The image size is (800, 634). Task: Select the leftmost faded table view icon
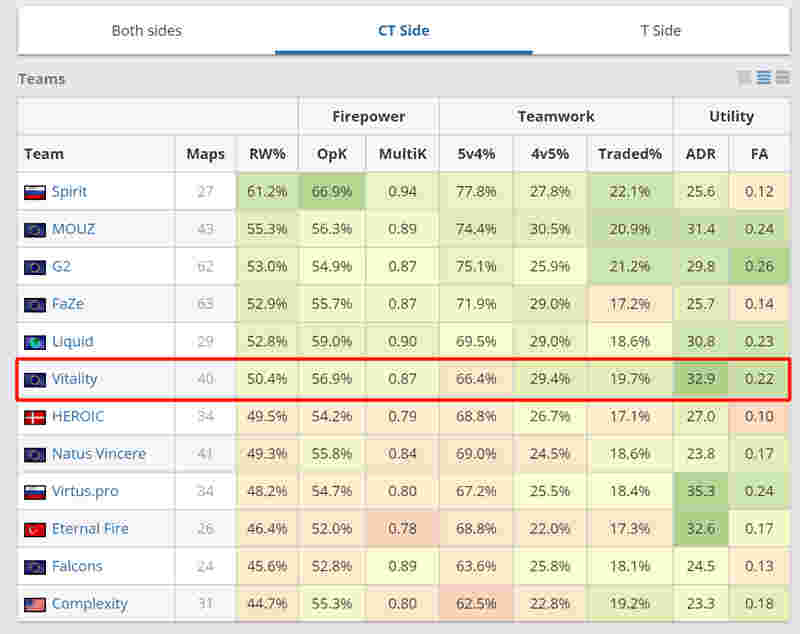click(745, 78)
